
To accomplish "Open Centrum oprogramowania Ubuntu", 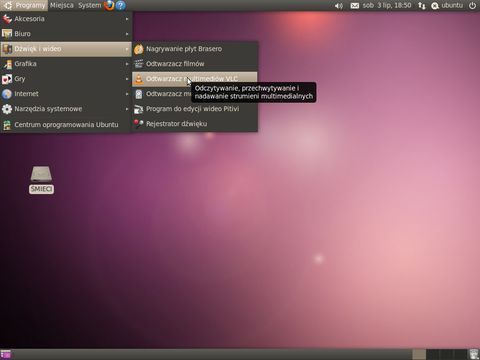I will point(66,125).
